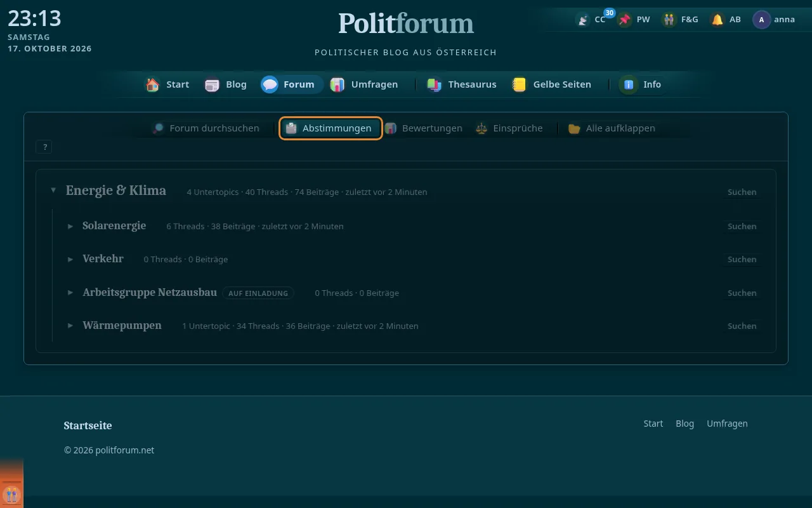Open the Blog newspaper icon in navigation
The image size is (812, 508).
[212, 84]
